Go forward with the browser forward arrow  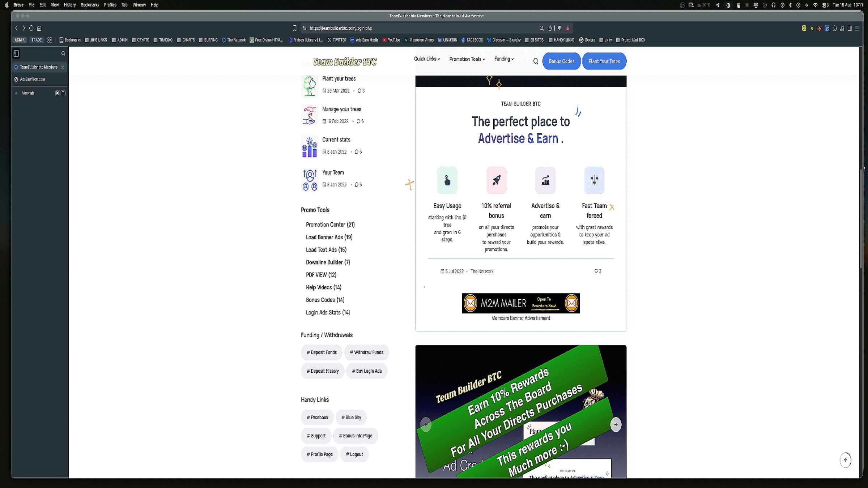pos(24,28)
